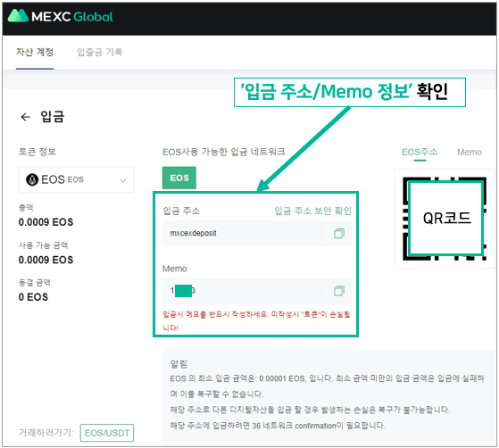Click the 0.0009 EOS under 사용 가능 금액
This screenshot has height=448, width=499.
point(46,260)
